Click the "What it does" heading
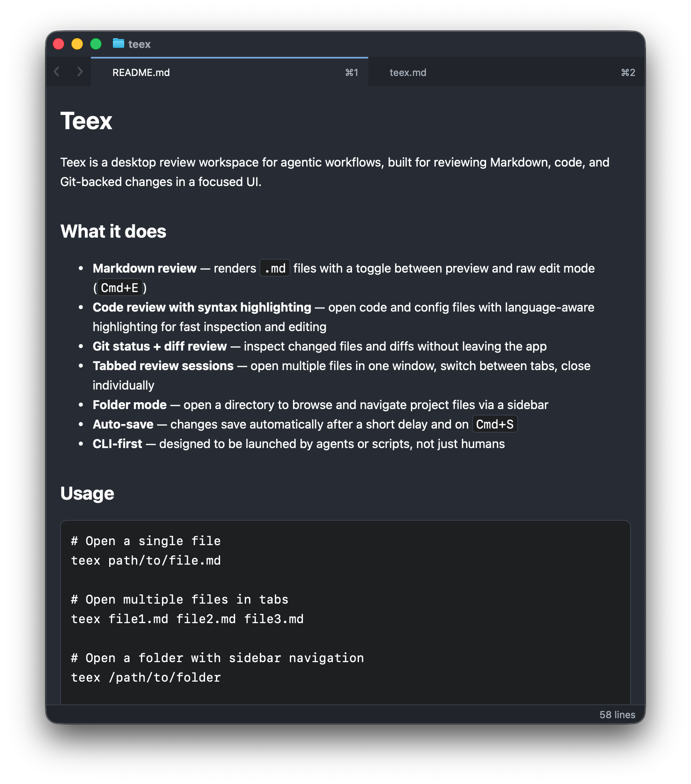691x784 pixels. pyautogui.click(x=113, y=232)
